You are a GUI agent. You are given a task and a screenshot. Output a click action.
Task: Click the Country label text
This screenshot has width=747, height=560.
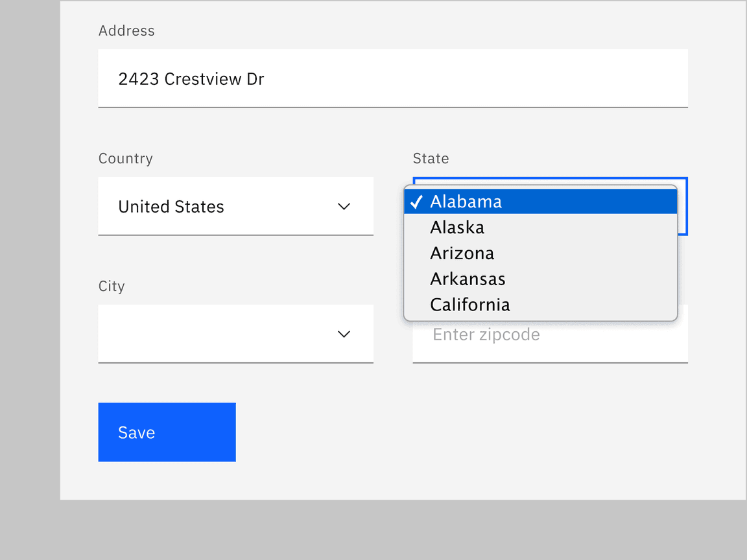click(125, 158)
